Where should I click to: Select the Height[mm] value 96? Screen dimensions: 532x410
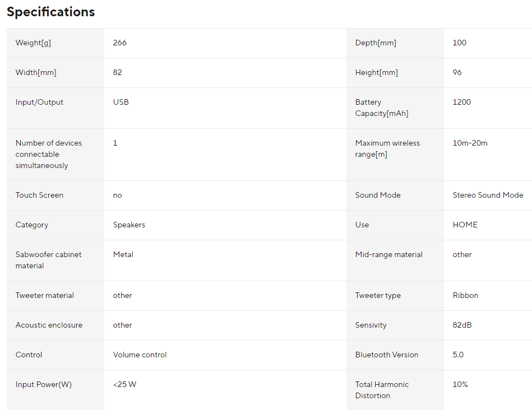tap(457, 72)
